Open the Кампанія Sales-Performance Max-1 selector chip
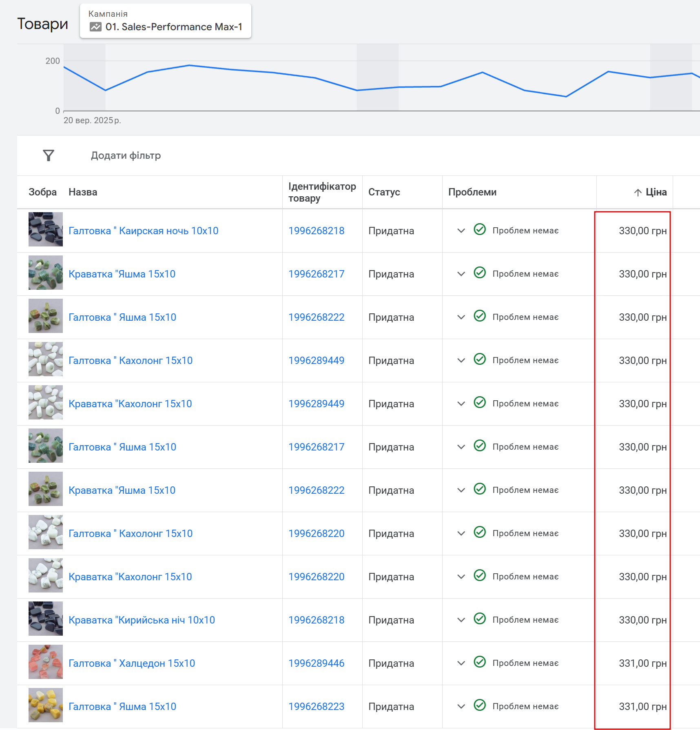This screenshot has height=730, width=700. click(x=166, y=21)
